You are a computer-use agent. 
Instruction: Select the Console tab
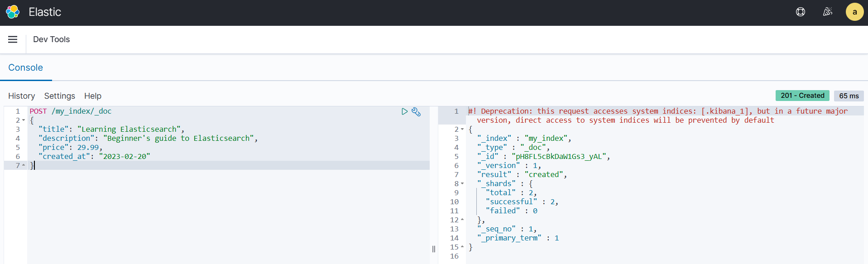point(26,67)
